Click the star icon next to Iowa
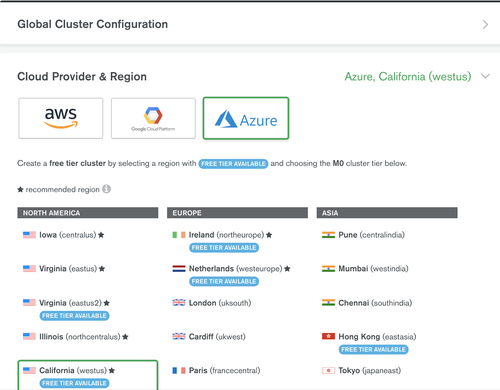 coord(101,235)
